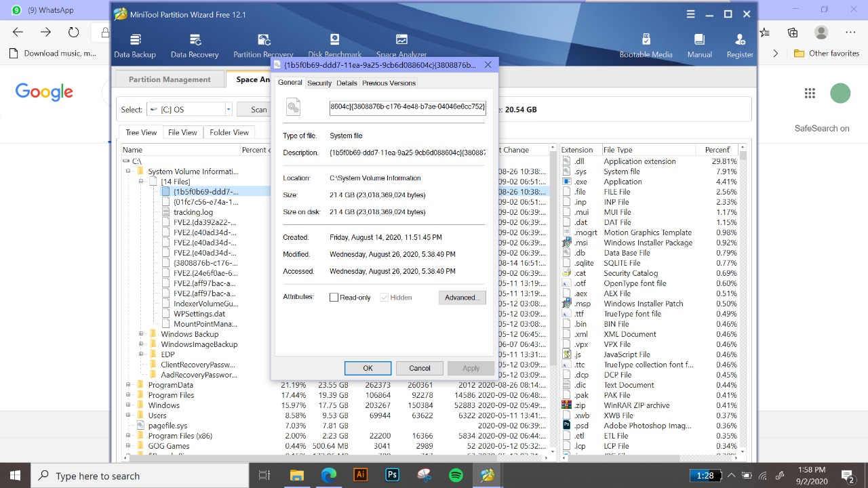Open the Google apps grid icon
This screenshot has height=488, width=868.
pos(810,94)
